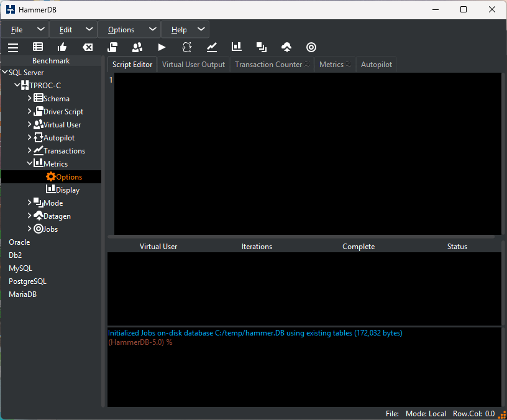Expand the Transactions tree node
The height and width of the screenshot is (420, 507).
click(x=29, y=150)
